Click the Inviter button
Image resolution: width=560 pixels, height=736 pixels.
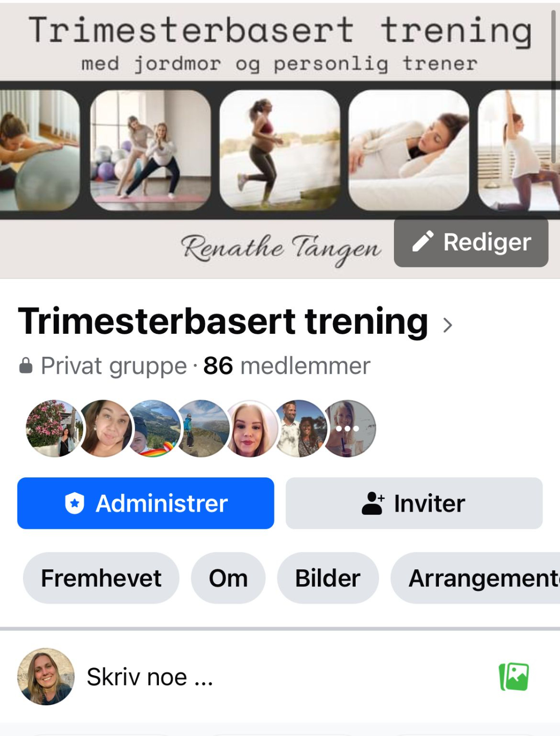(414, 503)
